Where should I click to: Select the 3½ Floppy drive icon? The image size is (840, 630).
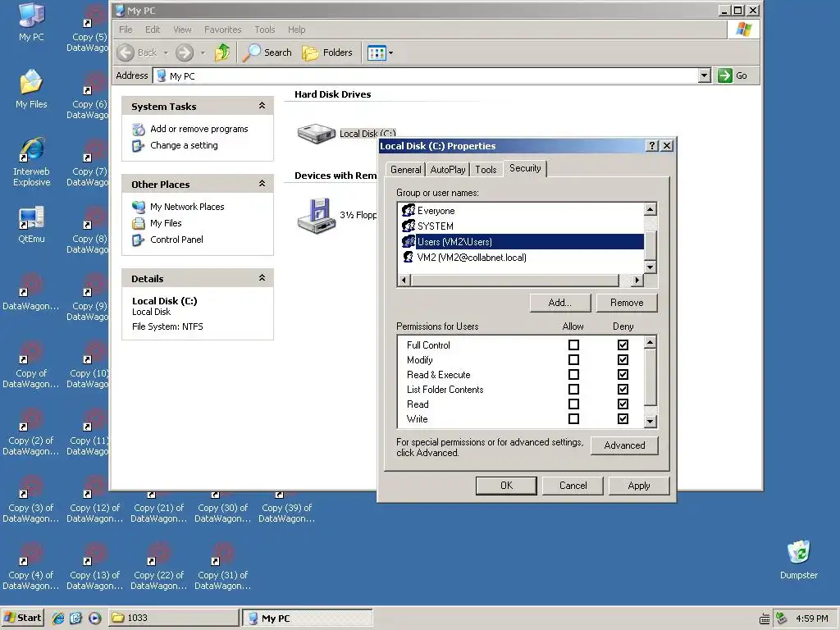(316, 216)
